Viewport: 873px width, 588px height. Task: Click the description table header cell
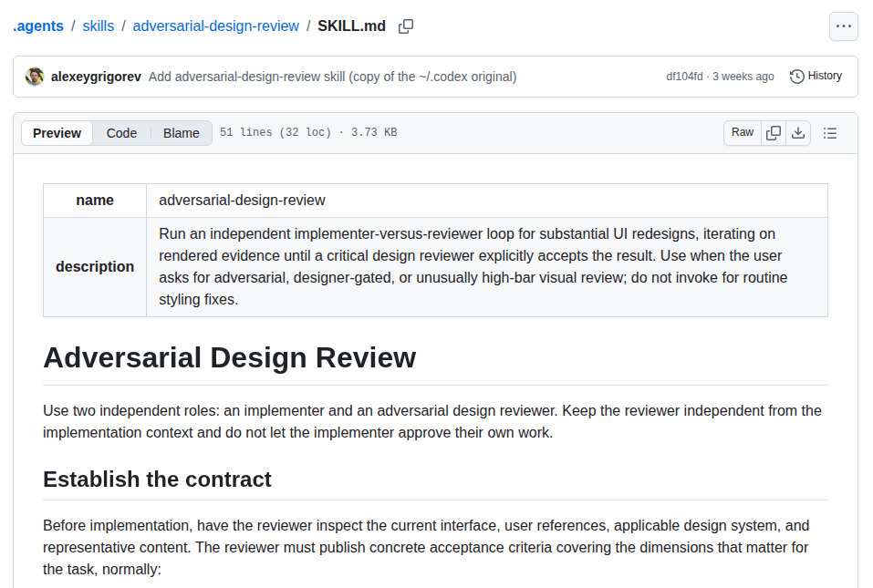click(x=95, y=267)
